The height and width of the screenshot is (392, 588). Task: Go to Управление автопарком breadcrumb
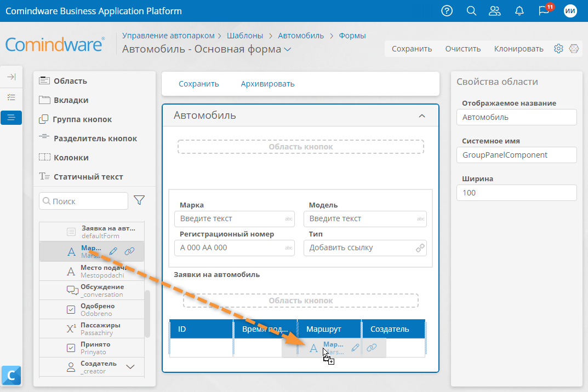168,36
